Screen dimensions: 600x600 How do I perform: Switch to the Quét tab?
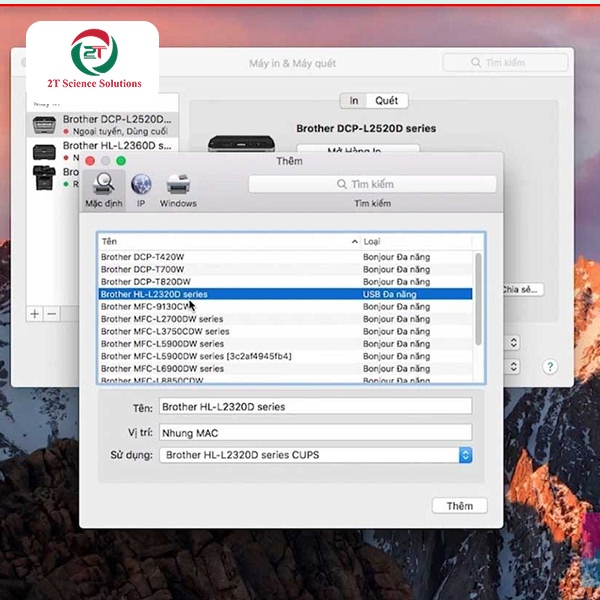(386, 101)
